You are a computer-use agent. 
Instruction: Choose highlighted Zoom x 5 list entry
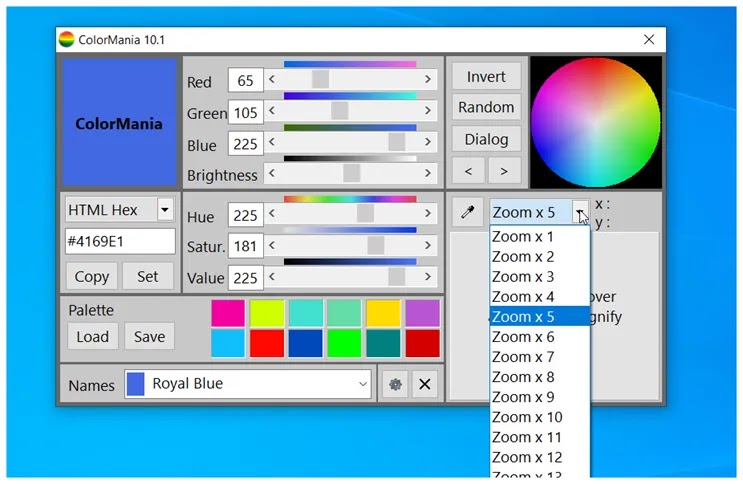coord(540,317)
